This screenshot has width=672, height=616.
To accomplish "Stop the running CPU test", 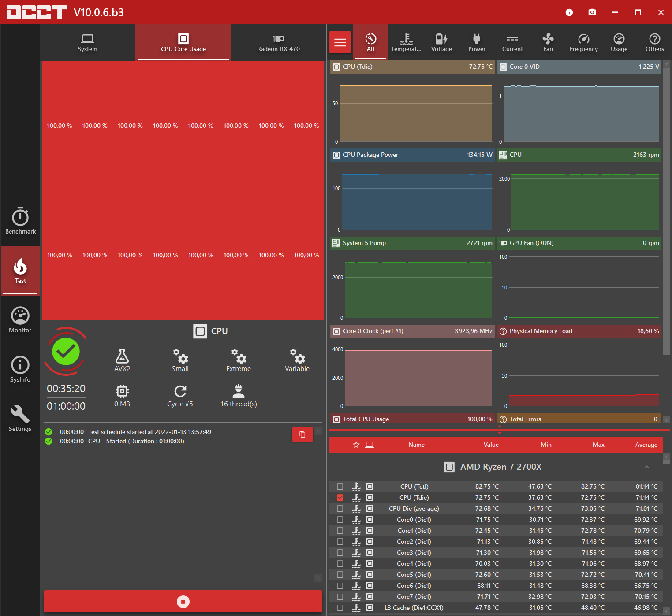I will click(x=183, y=601).
